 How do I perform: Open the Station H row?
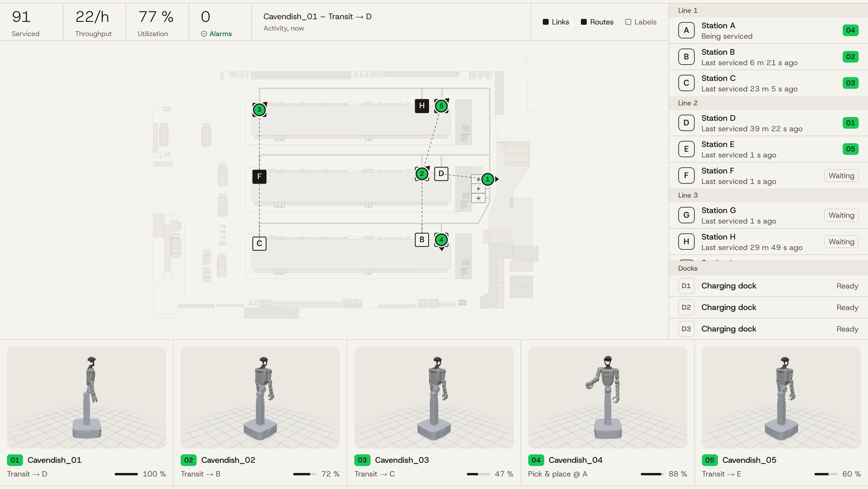tap(768, 242)
